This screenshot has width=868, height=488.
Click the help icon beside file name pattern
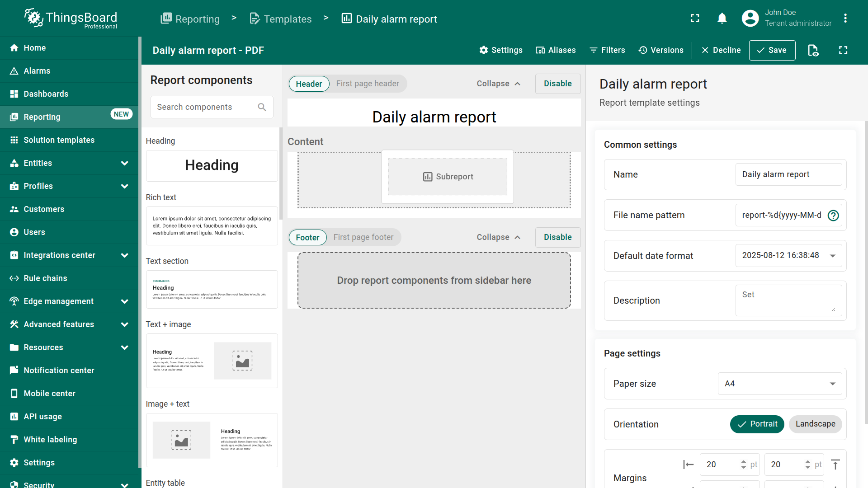point(833,216)
